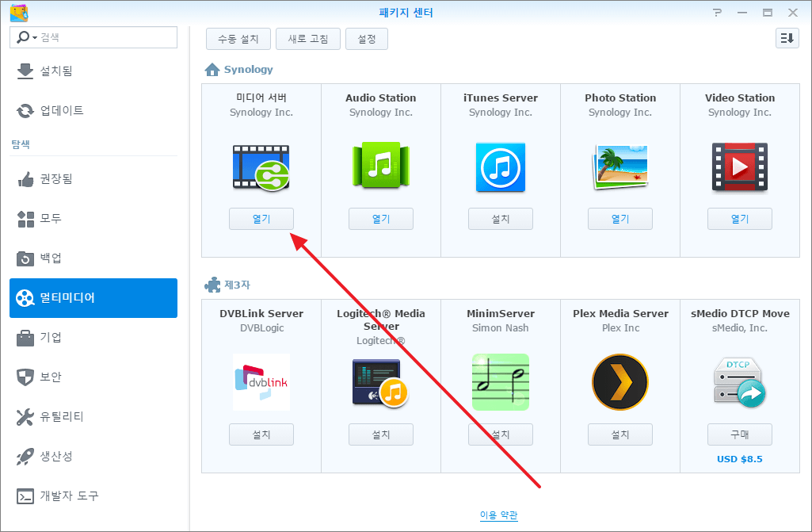Image resolution: width=812 pixels, height=532 pixels.
Task: Install iTunes Server with its 설치 button
Action: [500, 219]
